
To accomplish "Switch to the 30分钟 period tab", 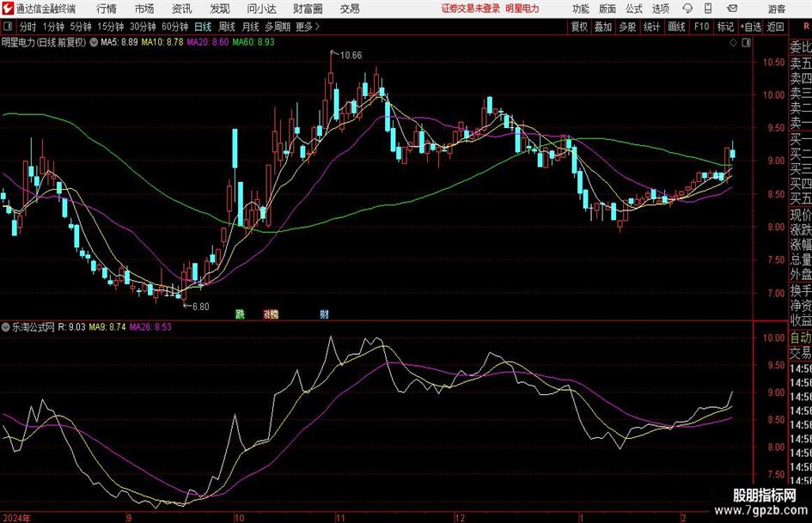I will [x=143, y=27].
